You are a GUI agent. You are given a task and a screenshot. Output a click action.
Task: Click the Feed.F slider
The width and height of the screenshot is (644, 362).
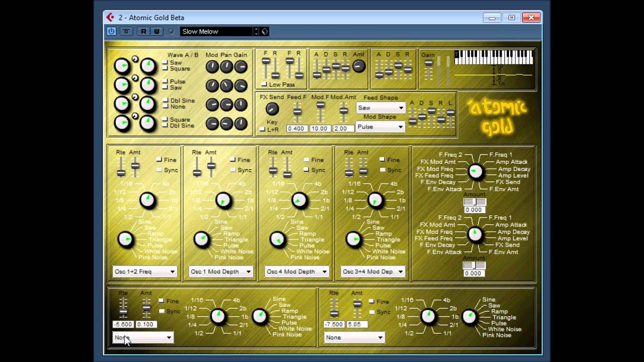point(297,112)
